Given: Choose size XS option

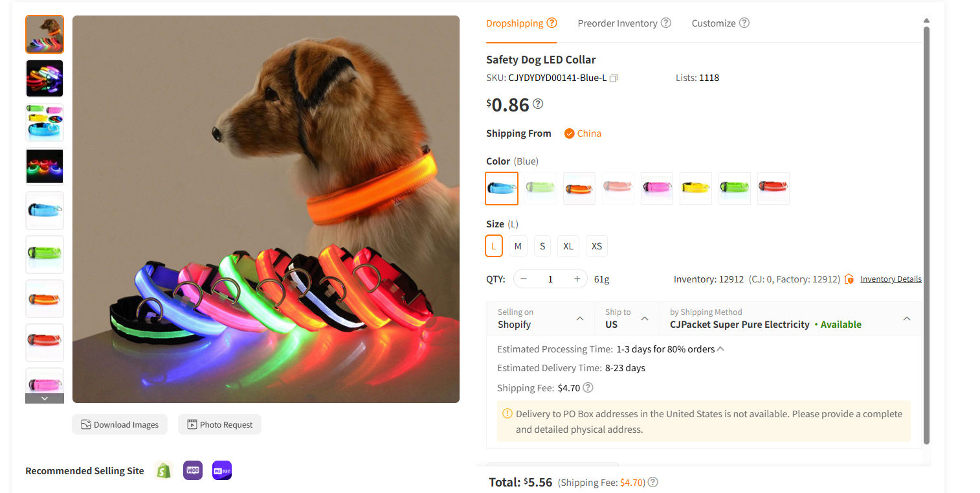Looking at the screenshot, I should (x=596, y=246).
